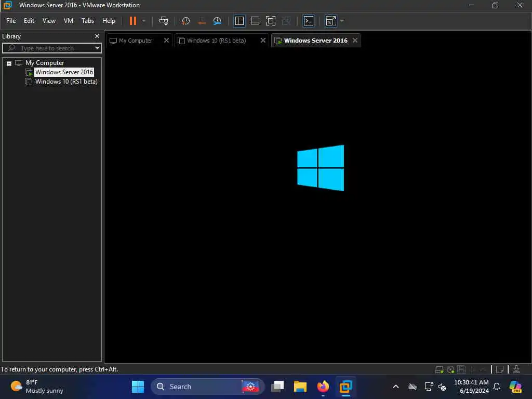The width and height of the screenshot is (532, 399).
Task: Click the stretch guest display icon
Action: point(330,21)
